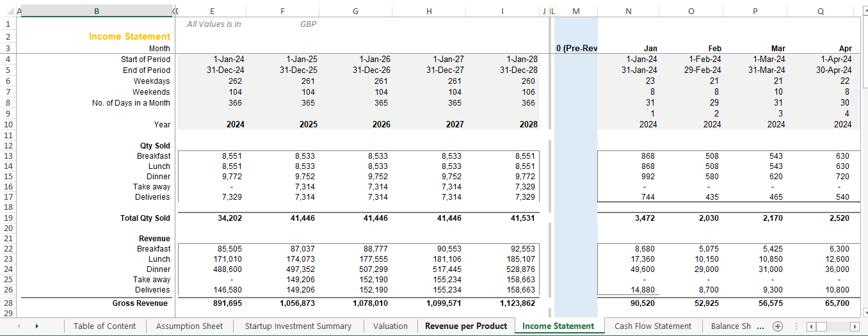868x336 pixels.
Task: Click the 'Total Qty Sold' row label
Action: point(145,218)
